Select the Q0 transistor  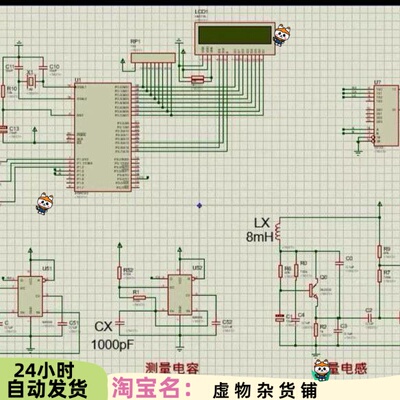[314, 291]
